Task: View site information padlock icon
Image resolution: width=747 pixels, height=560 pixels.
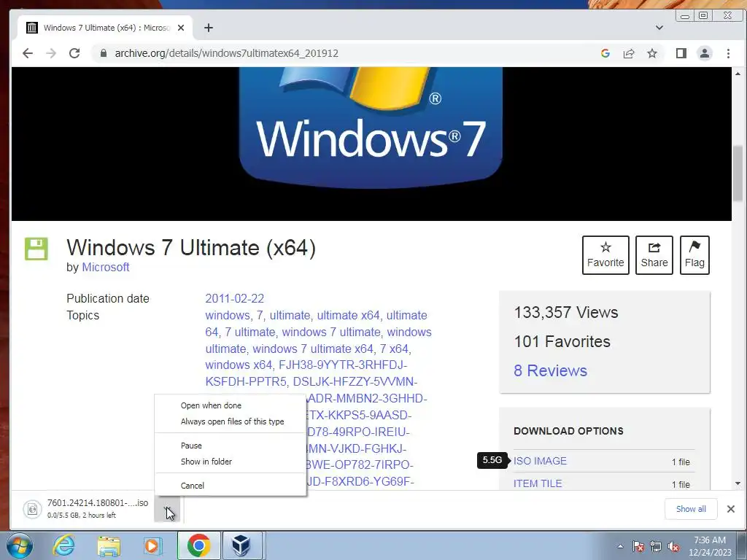Action: pos(104,53)
